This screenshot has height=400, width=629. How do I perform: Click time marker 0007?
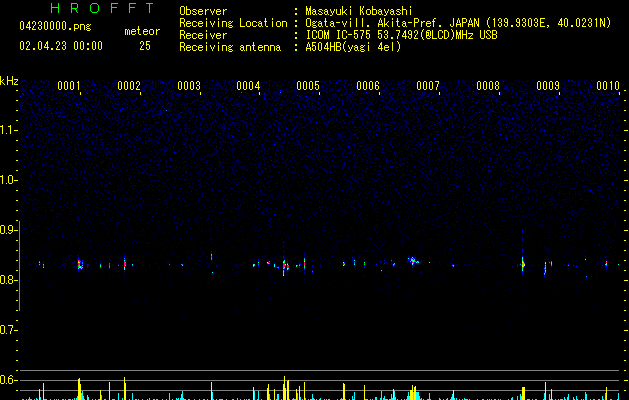(x=428, y=86)
